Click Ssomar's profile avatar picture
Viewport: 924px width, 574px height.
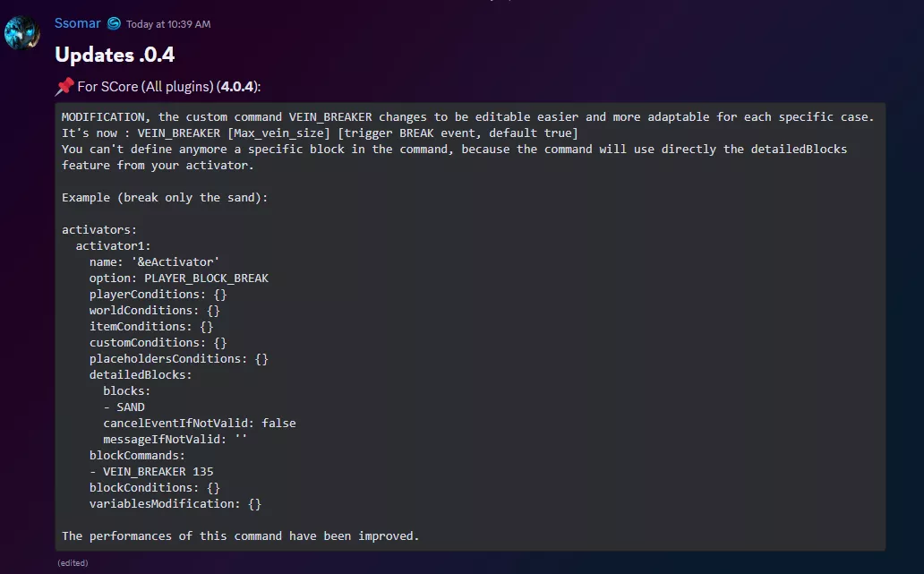22,32
